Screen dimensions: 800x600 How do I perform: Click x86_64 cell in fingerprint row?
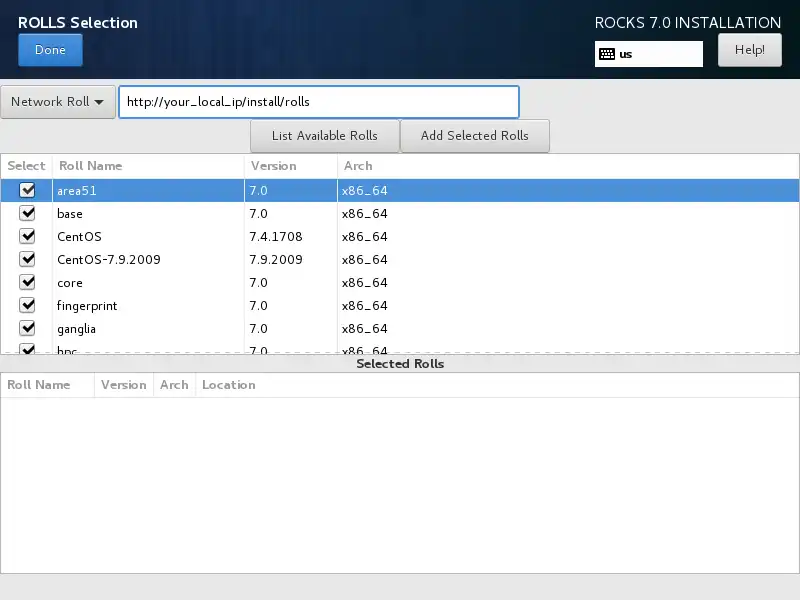click(364, 306)
